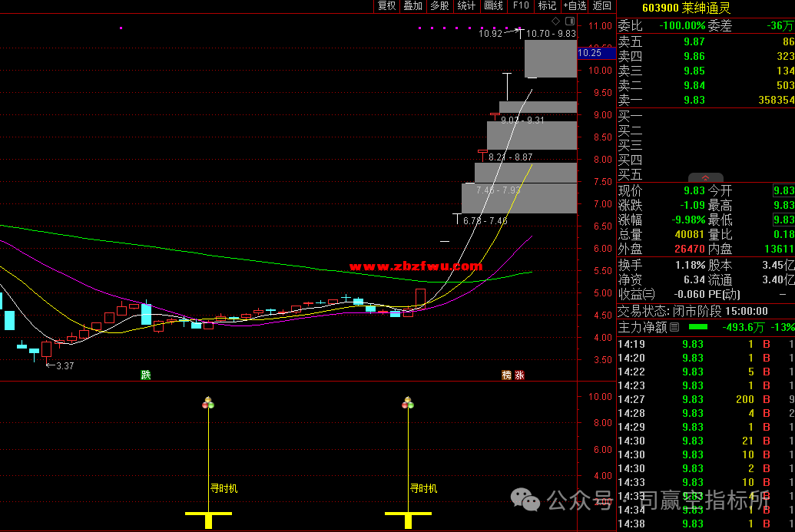Click the 14:27 trade row with 200

[x=706, y=399]
